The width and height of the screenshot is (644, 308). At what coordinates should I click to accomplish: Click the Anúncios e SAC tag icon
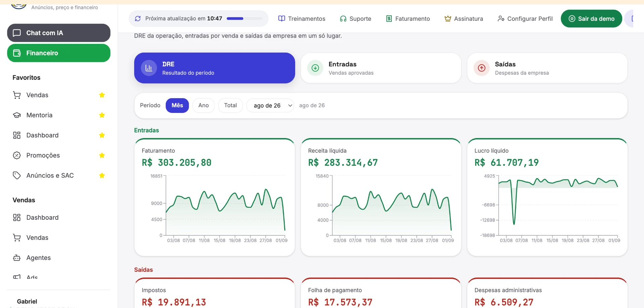17,176
